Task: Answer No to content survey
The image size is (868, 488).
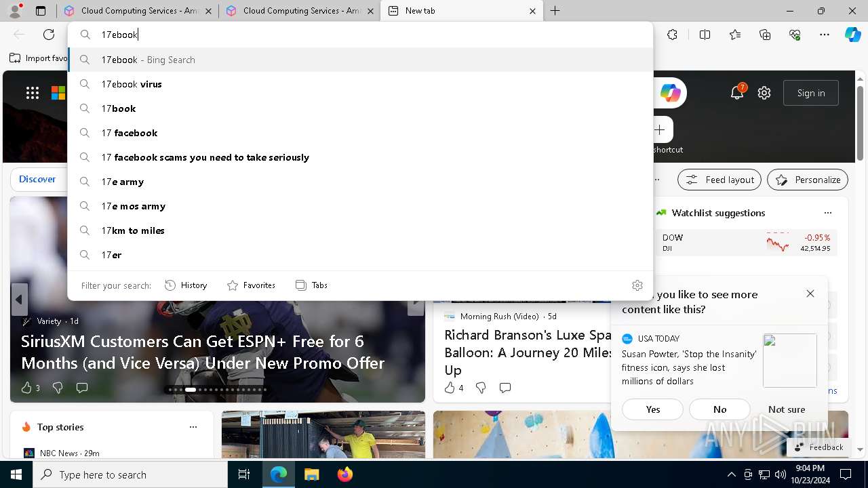Action: [719, 409]
